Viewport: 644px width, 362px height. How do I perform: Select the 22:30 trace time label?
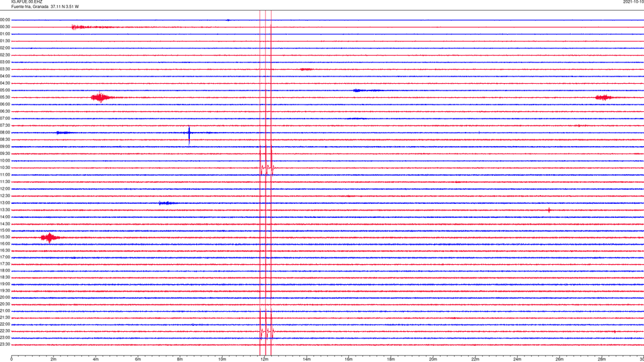click(5, 330)
